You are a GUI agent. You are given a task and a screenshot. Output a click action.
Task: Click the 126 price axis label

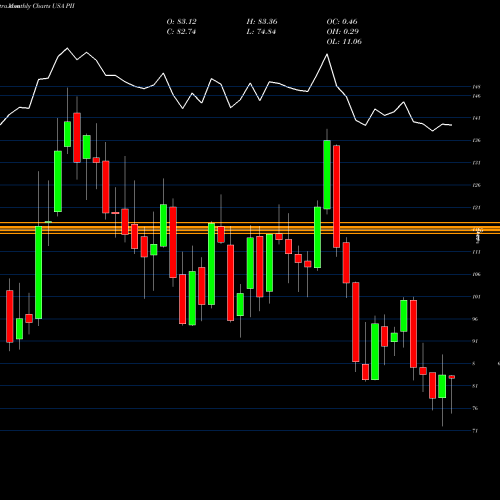[x=476, y=185]
